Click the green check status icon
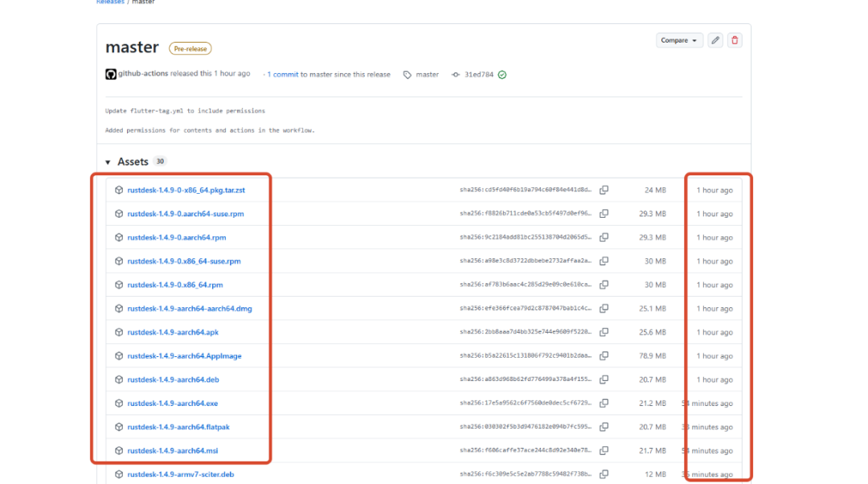 pyautogui.click(x=502, y=74)
